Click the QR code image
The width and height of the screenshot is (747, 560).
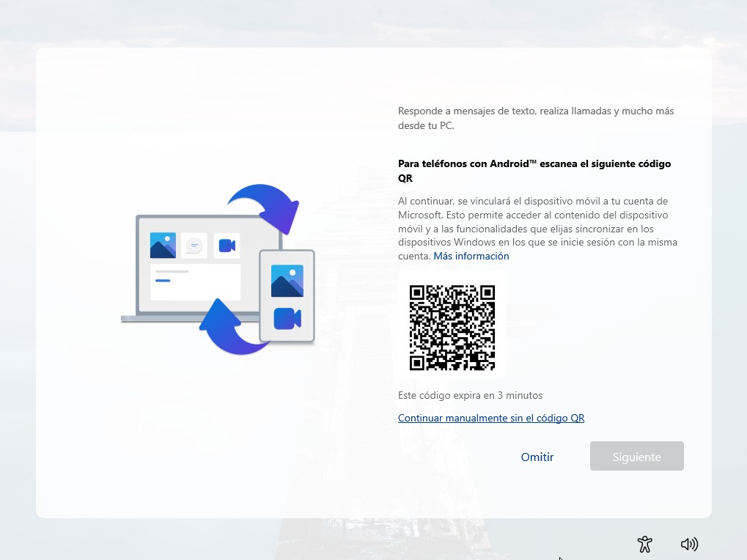click(x=452, y=327)
